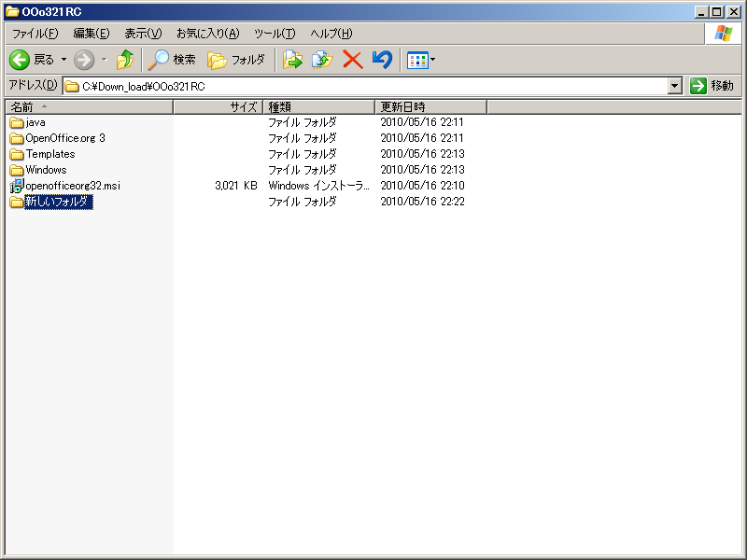Go up one folder level icon

[x=125, y=60]
